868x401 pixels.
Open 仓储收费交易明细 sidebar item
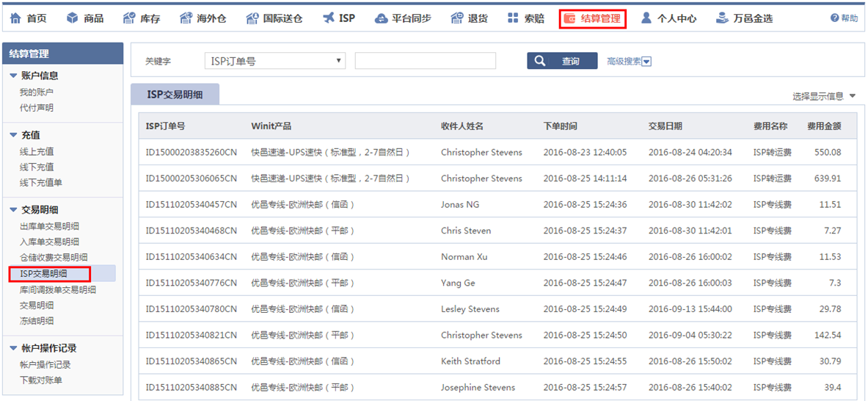53,257
